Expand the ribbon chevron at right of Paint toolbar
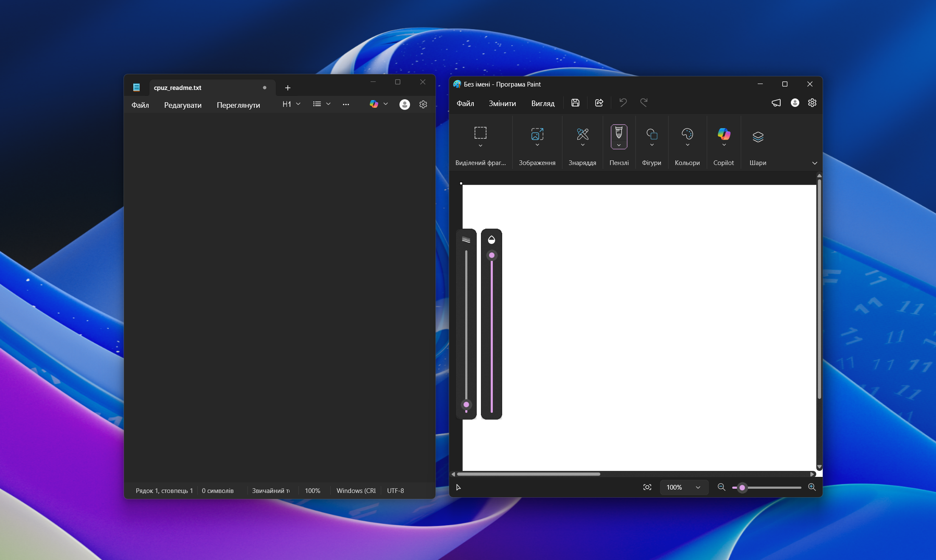 [814, 163]
